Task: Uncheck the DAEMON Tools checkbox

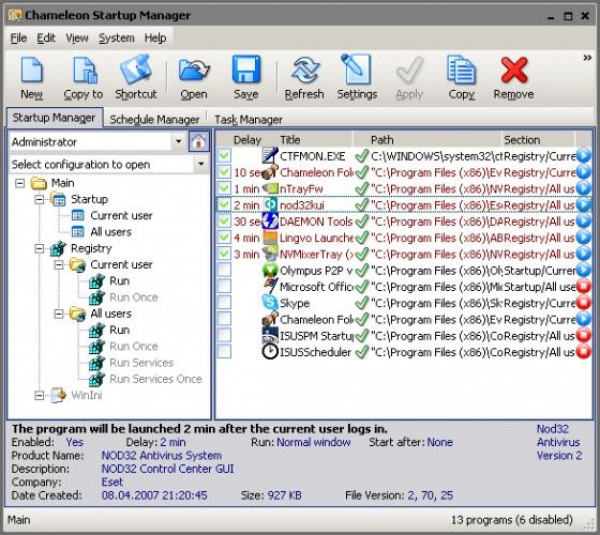Action: click(224, 221)
